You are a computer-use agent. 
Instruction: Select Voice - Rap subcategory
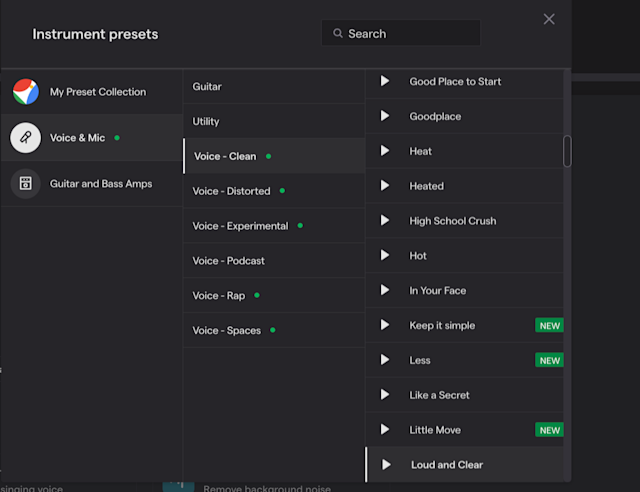click(x=274, y=296)
